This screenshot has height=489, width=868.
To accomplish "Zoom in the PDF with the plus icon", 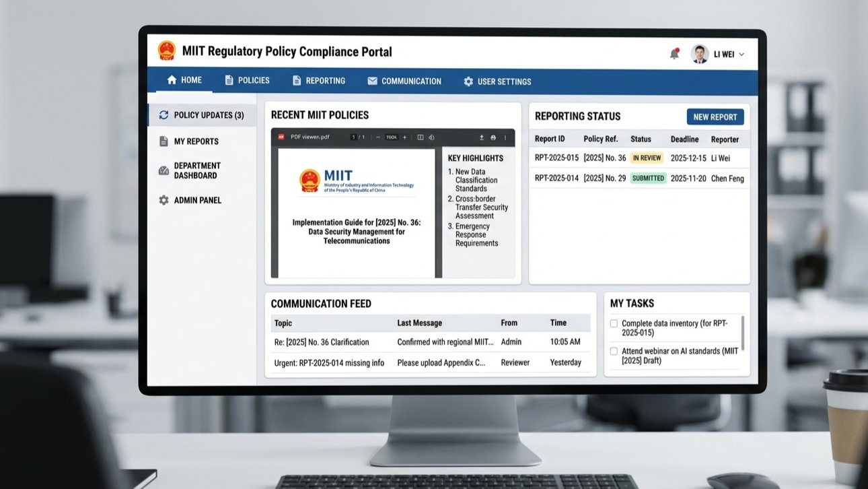I will [404, 137].
